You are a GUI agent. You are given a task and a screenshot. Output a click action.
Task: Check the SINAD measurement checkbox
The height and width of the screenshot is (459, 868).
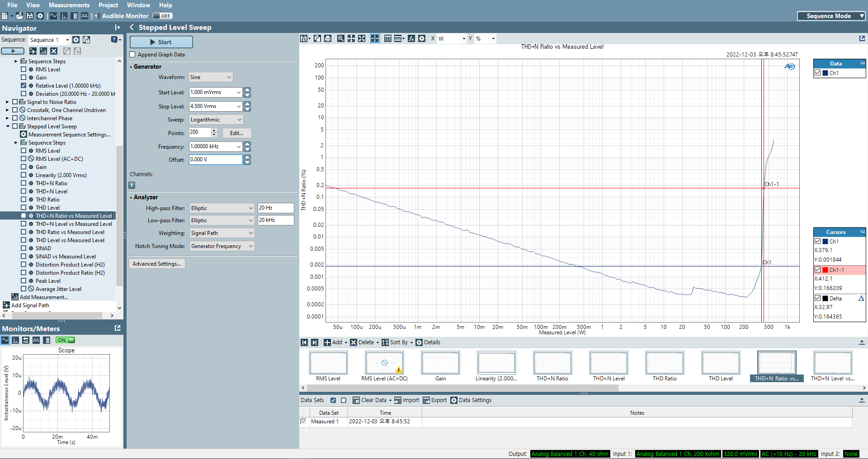click(x=24, y=248)
